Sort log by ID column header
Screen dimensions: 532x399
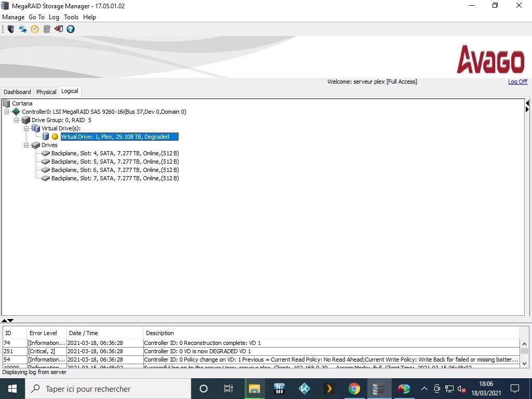point(15,333)
